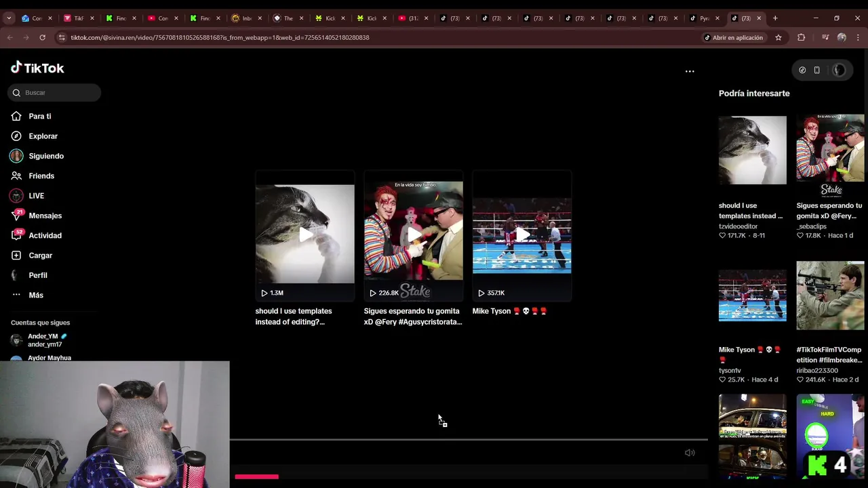The width and height of the screenshot is (868, 488).
Task: Click the tiktok.com address bar URL
Action: coord(220,38)
